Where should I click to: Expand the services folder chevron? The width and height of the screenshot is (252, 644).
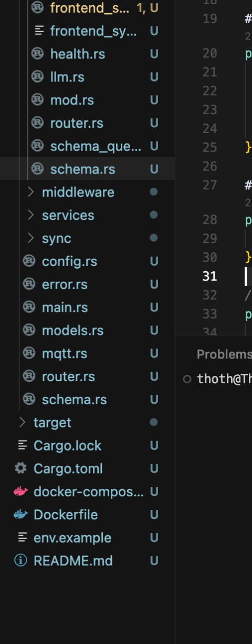coord(31,216)
